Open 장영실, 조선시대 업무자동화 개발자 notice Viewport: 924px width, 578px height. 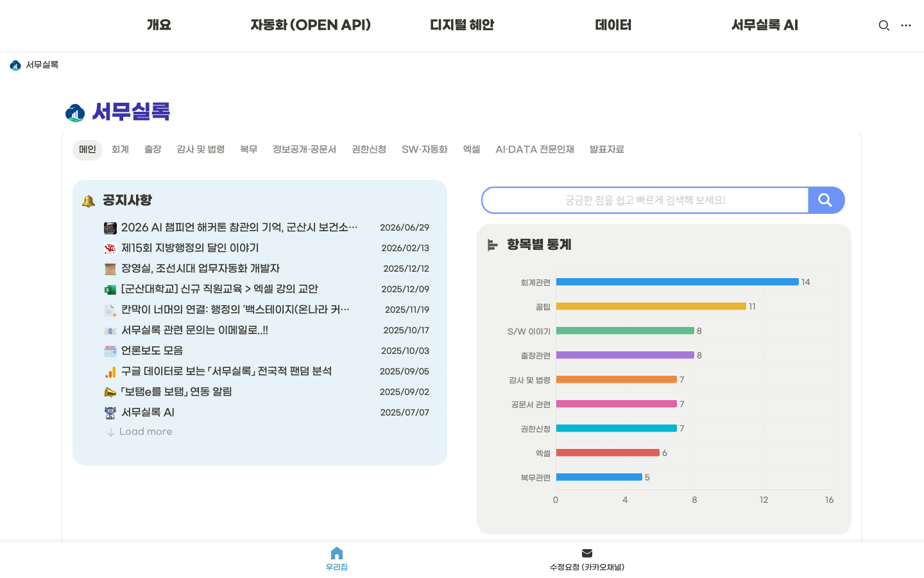tap(200, 268)
